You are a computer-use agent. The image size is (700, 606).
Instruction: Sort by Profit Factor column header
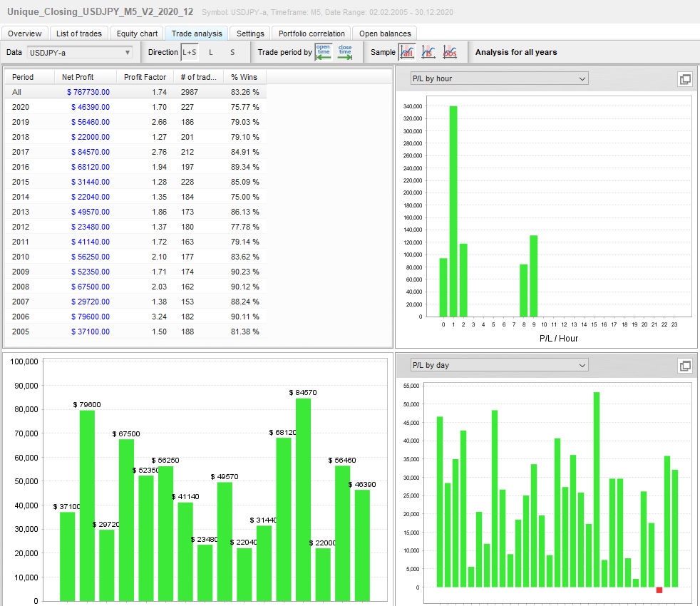[x=145, y=77]
